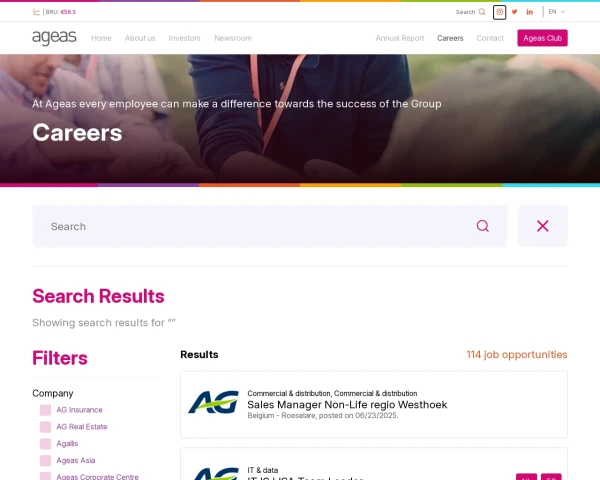Clear the search with the X button

[x=543, y=226]
